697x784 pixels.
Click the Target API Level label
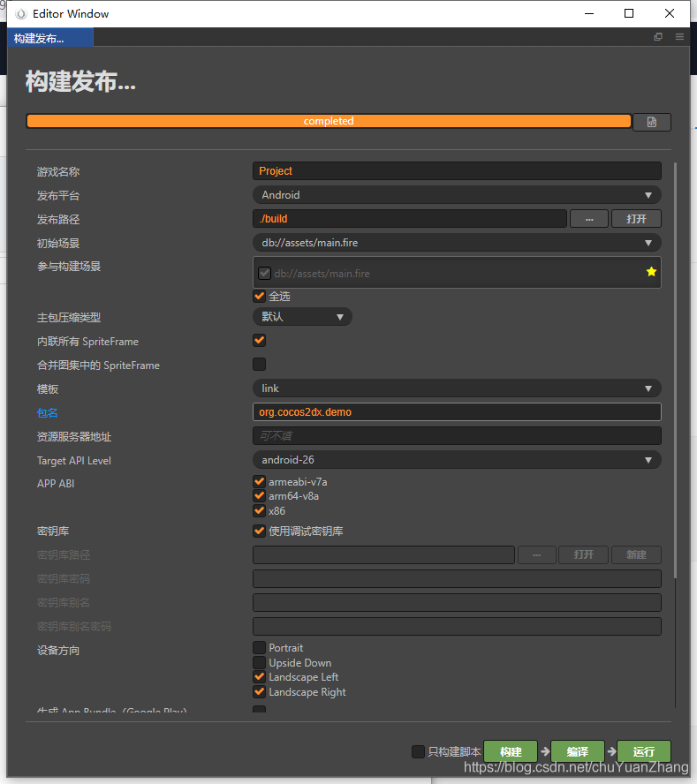point(74,461)
